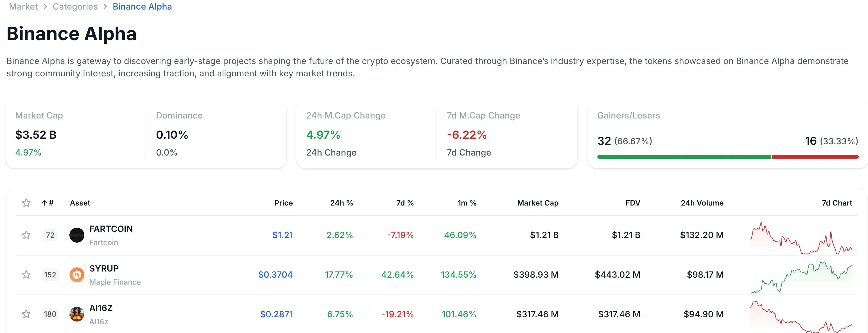The image size is (868, 333).
Task: Click the star icon in the table header
Action: (x=26, y=203)
